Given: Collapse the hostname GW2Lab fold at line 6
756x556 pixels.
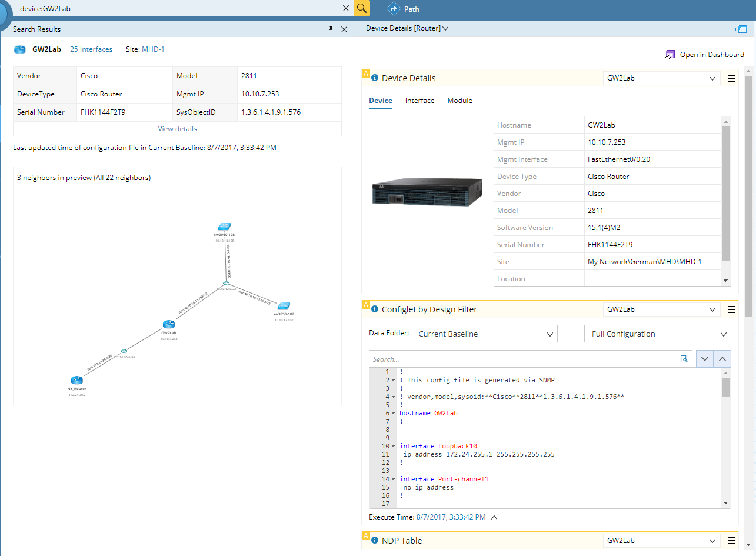Looking at the screenshot, I should [x=393, y=413].
